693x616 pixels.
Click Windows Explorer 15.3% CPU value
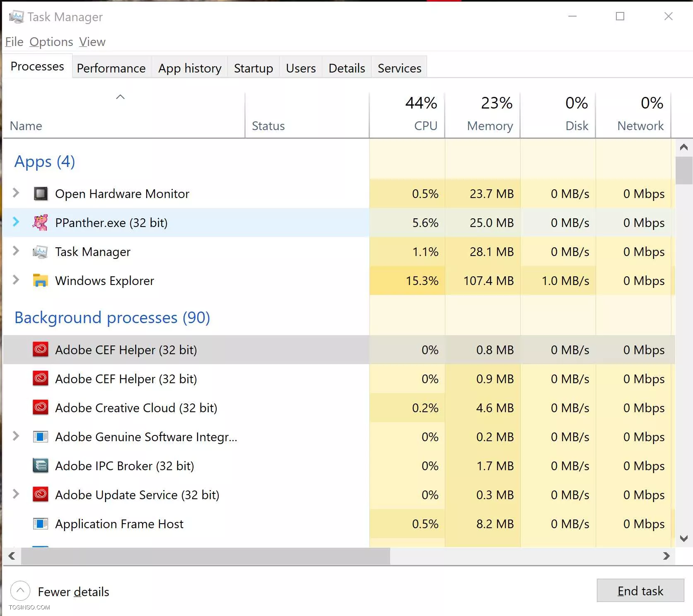click(x=422, y=281)
